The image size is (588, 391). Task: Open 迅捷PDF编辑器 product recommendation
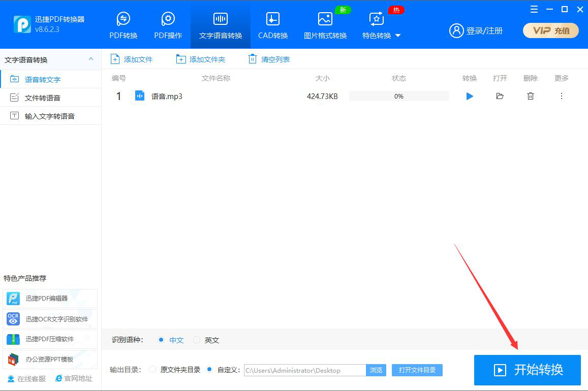[50, 299]
